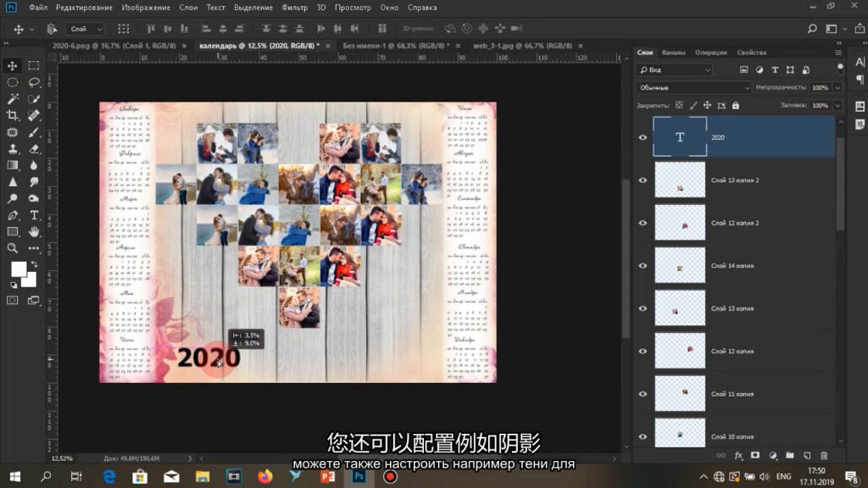Select the Pen tool
This screenshot has width=868, height=488.
tap(12, 215)
